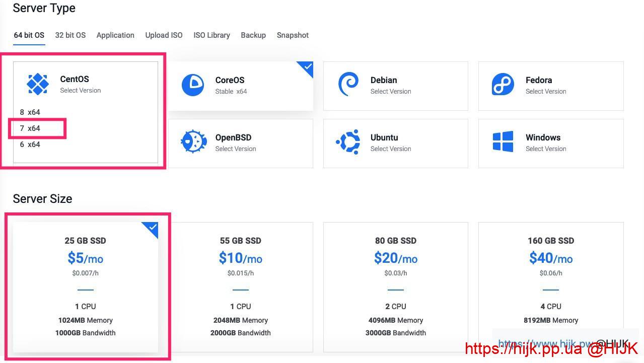Image resolution: width=644 pixels, height=363 pixels.
Task: Choose CentOS version 7 x64
Action: click(30, 128)
